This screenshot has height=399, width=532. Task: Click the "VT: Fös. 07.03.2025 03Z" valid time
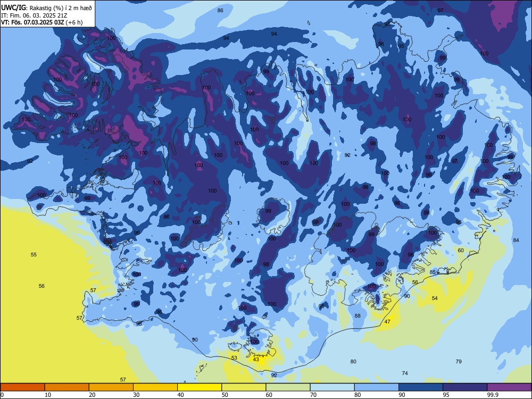coord(33,23)
